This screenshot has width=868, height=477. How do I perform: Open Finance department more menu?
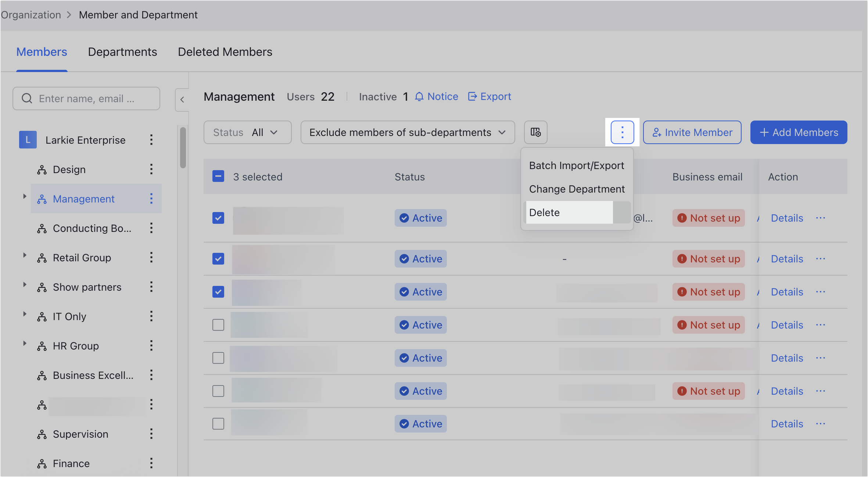click(151, 463)
